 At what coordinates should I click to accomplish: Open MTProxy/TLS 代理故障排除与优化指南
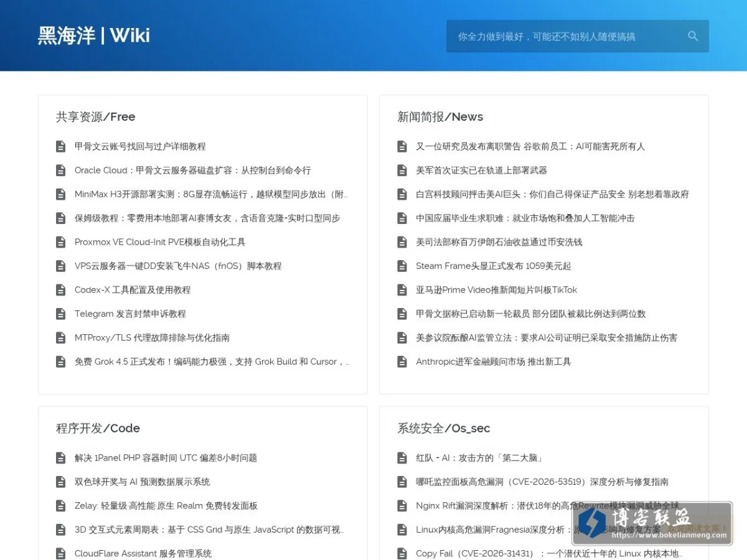[152, 338]
